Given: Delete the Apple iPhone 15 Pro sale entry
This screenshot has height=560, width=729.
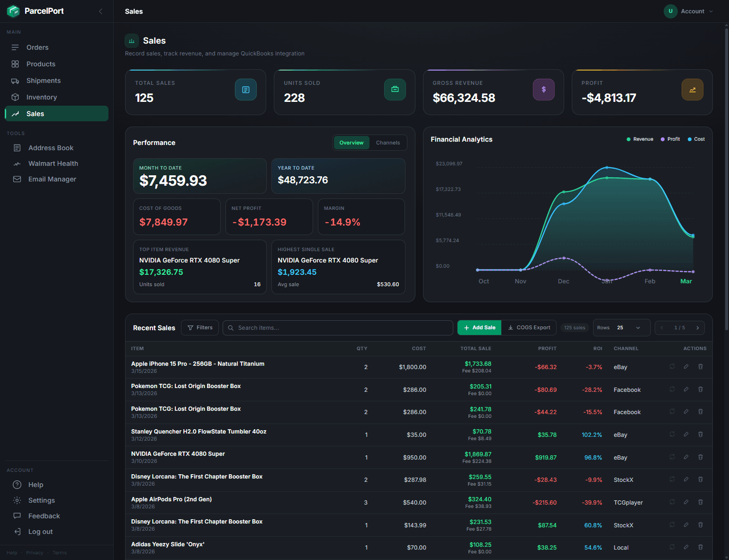Looking at the screenshot, I should tap(701, 367).
